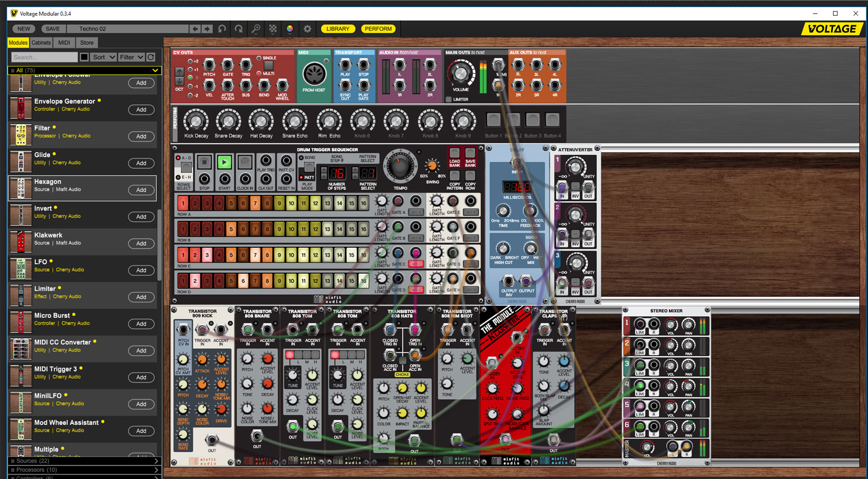868x479 pixels.
Task: Expand the Sources (22) category
Action: pyautogui.click(x=85, y=461)
